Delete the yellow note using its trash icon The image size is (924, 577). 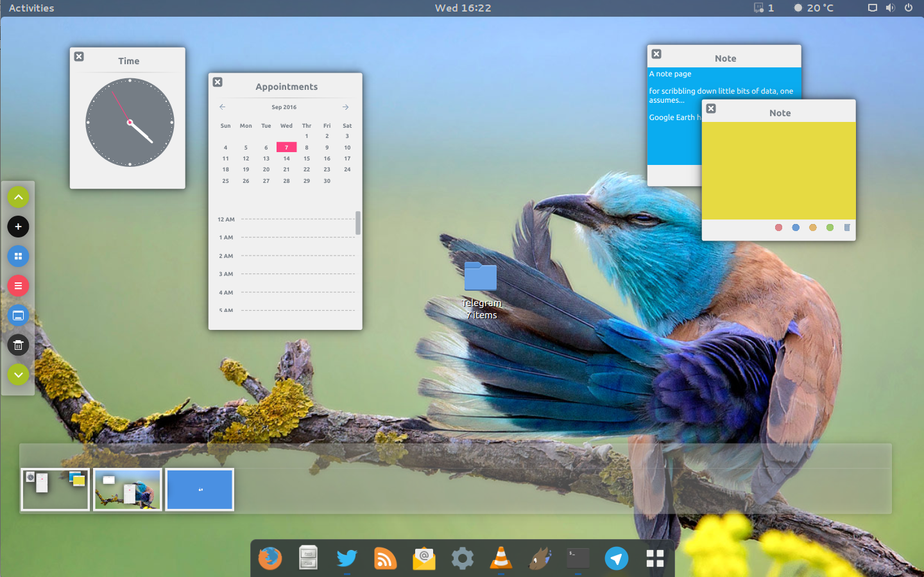pyautogui.click(x=847, y=228)
